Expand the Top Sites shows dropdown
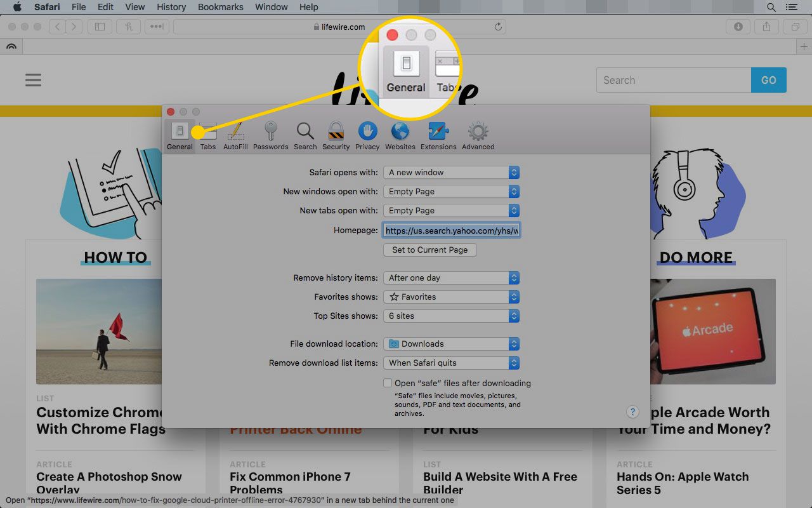Image resolution: width=812 pixels, height=508 pixels. point(452,316)
